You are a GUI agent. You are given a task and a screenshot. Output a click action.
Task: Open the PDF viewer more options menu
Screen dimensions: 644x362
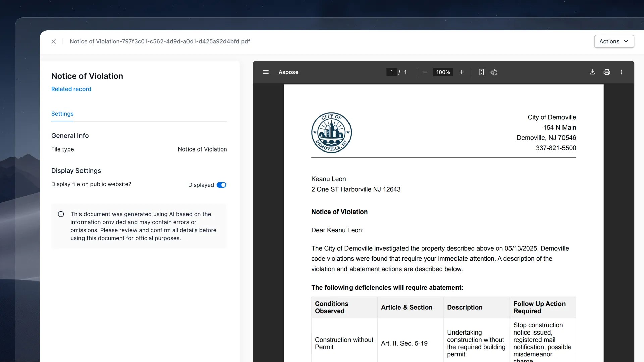[621, 72]
